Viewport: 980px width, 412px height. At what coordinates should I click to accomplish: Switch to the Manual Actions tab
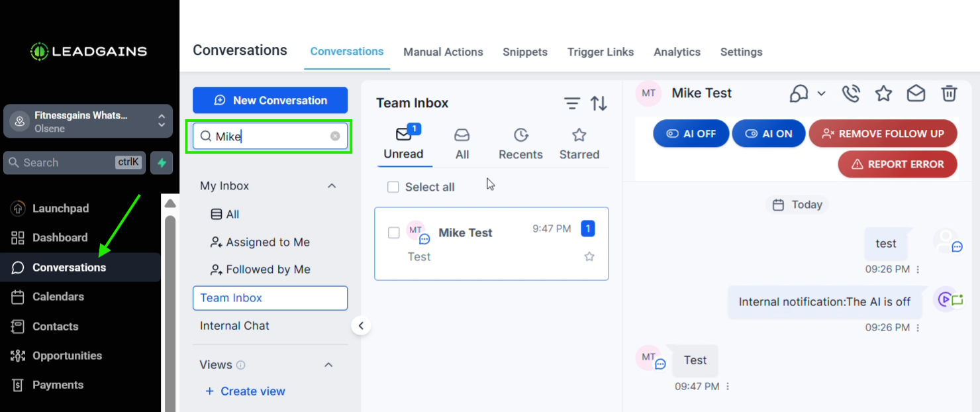click(443, 52)
